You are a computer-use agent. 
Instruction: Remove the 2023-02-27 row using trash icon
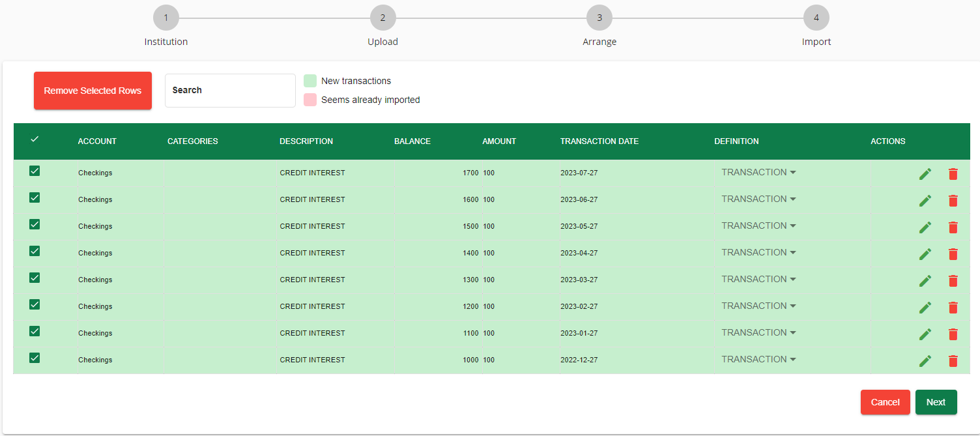pos(953,308)
